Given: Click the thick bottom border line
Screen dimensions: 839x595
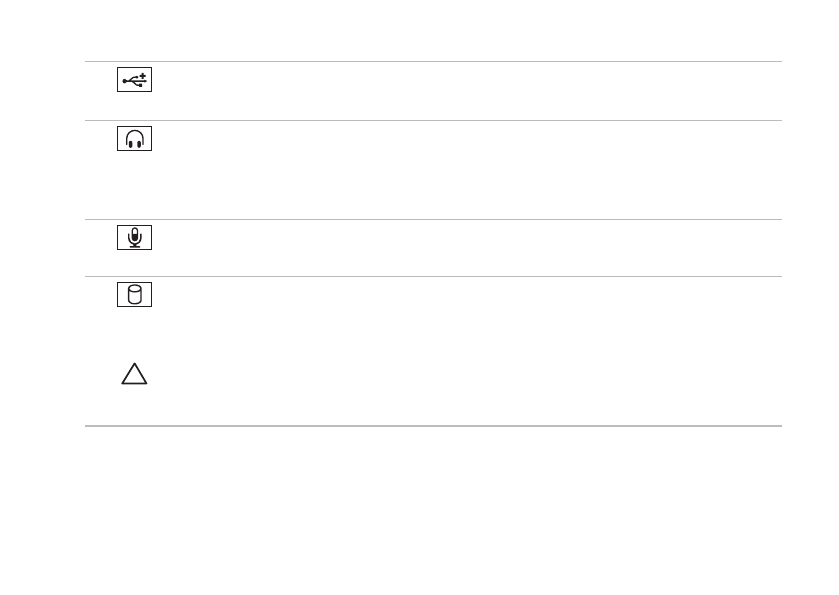Looking at the screenshot, I should pos(433,426).
